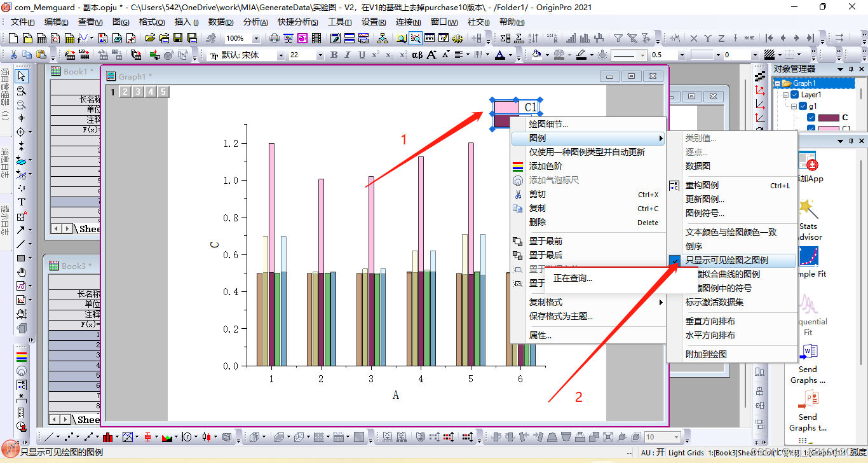The image size is (868, 463).
Task: Uncheck 只显示可见绘图之图例 option
Action: click(x=731, y=260)
